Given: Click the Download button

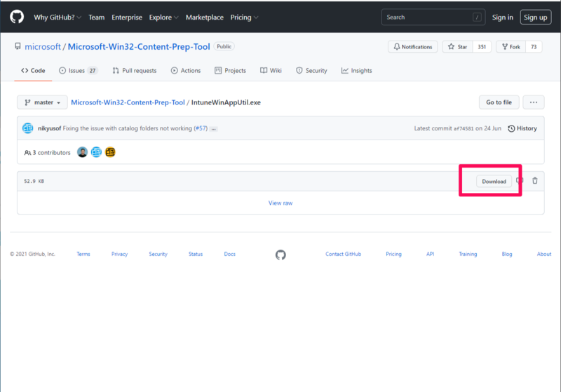Looking at the screenshot, I should pyautogui.click(x=494, y=182).
